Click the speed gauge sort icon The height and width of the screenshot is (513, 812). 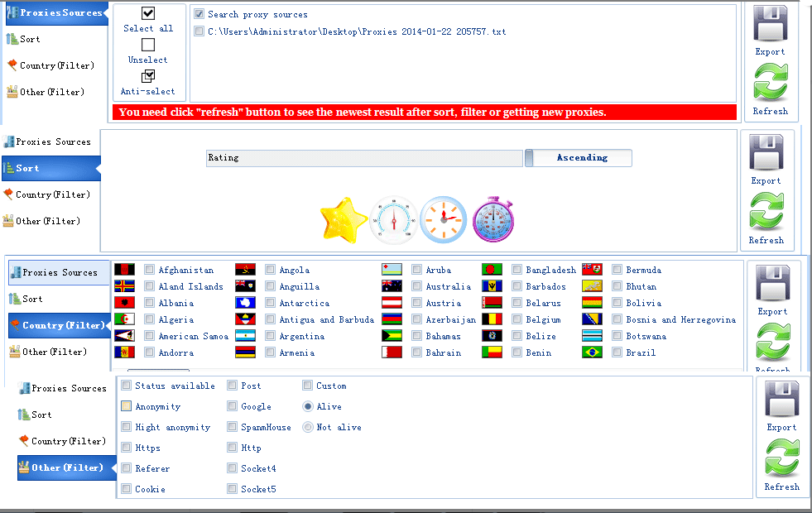click(x=393, y=220)
